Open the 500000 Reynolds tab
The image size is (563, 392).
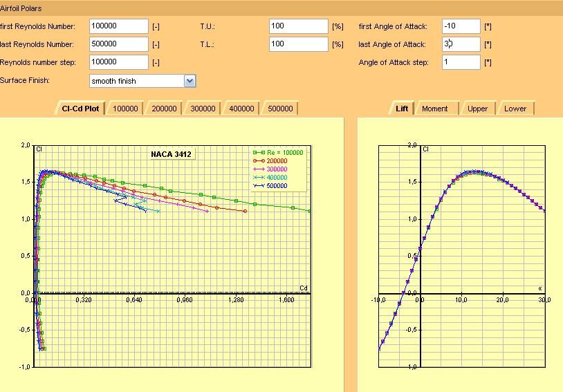coord(280,109)
